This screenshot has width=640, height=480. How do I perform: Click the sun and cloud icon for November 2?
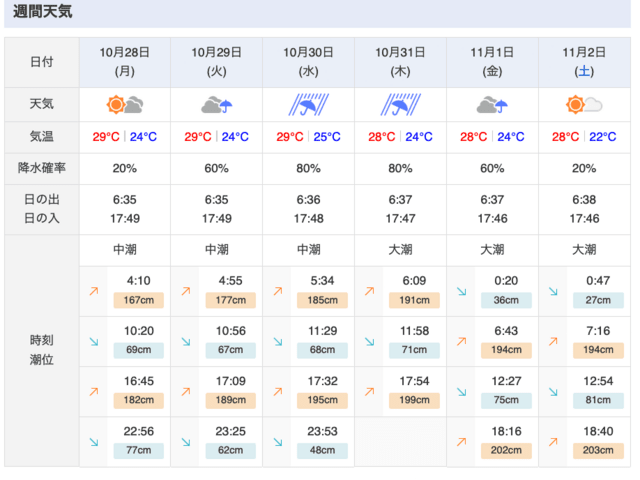584,104
